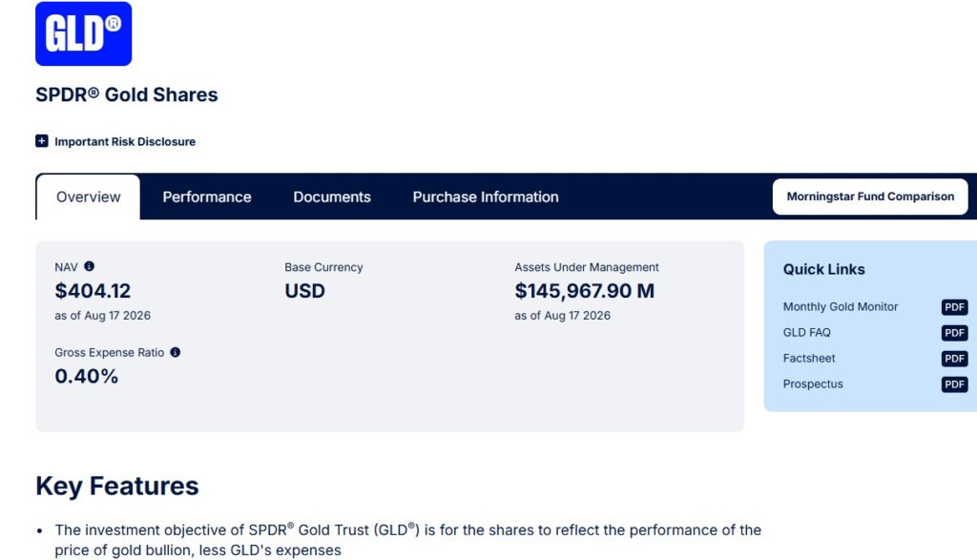Click PDF badge next to GLD FAQ
The image size is (977, 560).
(x=954, y=333)
